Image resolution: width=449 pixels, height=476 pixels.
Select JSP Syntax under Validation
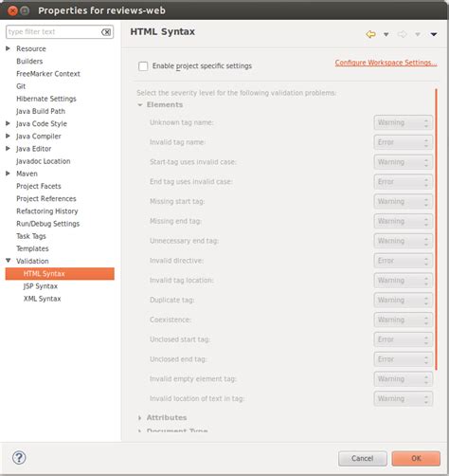tap(41, 286)
